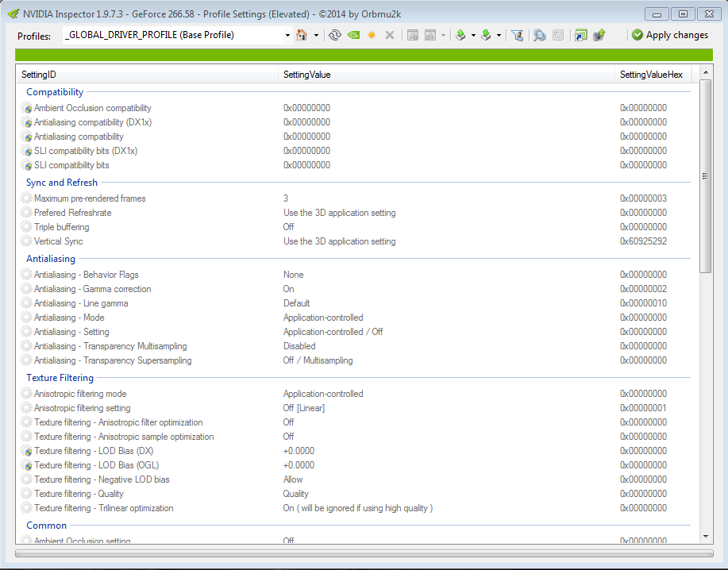728x570 pixels.
Task: Open the export profiles dropdown arrow
Action: [x=473, y=35]
